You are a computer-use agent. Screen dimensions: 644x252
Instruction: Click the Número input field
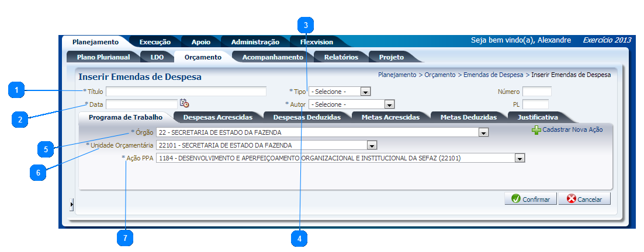point(536,92)
